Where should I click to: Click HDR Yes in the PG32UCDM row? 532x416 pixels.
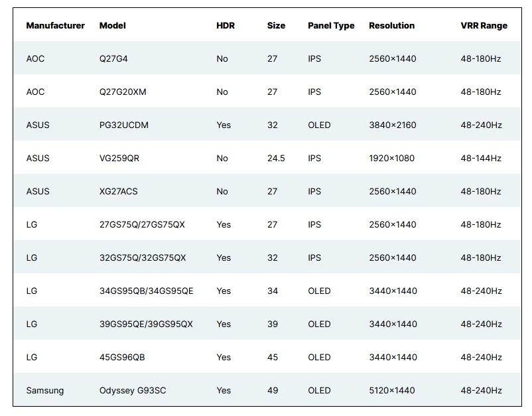[x=224, y=125]
